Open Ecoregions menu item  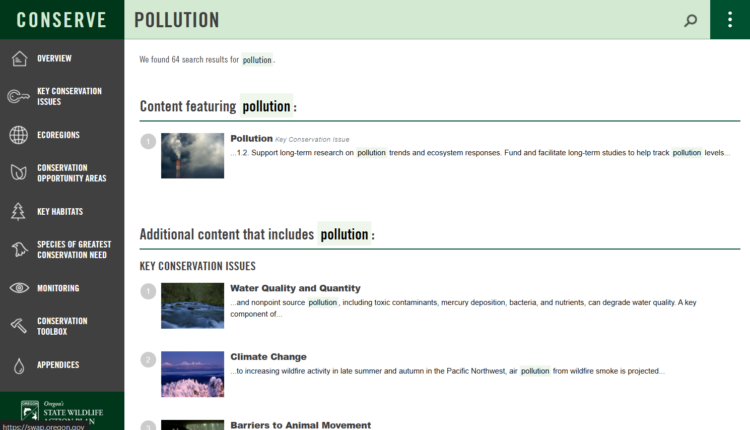58,135
